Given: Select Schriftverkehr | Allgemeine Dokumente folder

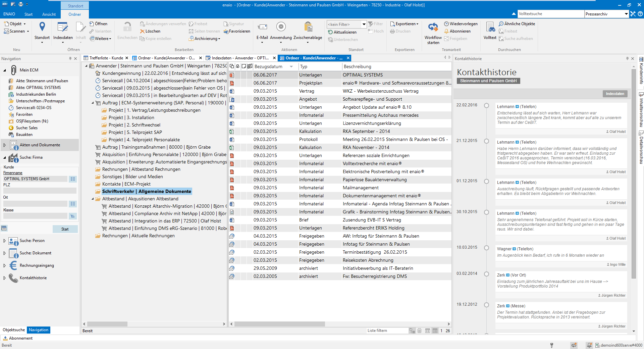Looking at the screenshot, I should pos(147,192).
